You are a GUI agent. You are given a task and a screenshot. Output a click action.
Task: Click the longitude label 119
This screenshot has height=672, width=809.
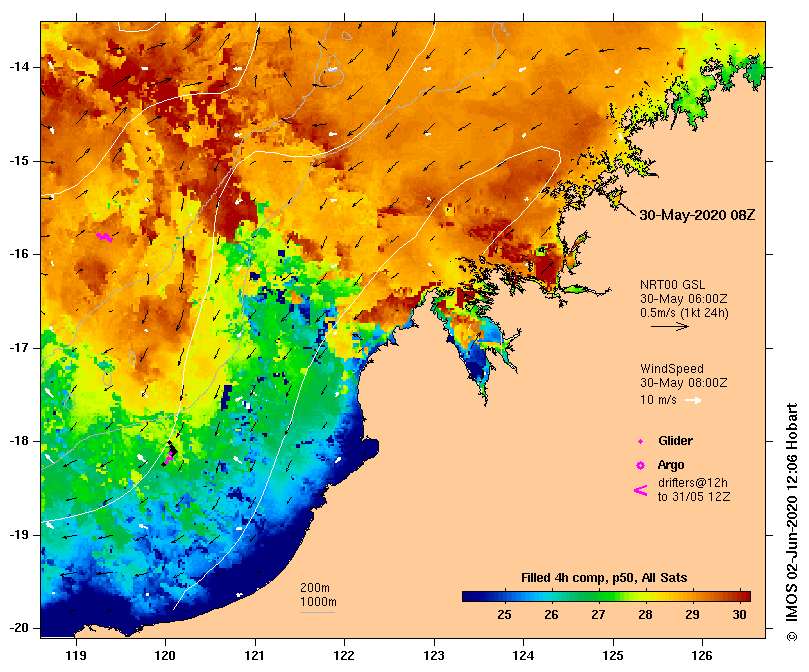(76, 656)
